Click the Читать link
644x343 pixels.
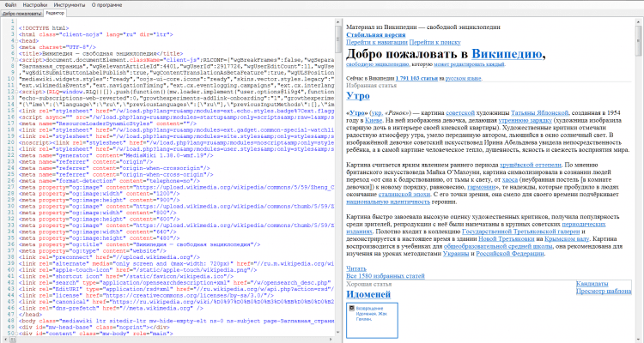[x=356, y=268]
